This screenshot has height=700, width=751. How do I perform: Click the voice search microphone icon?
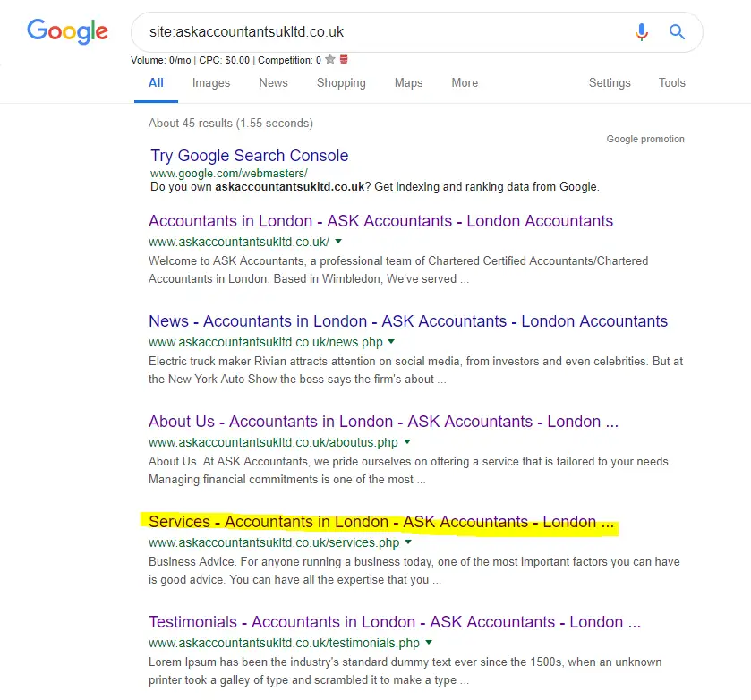coord(641,32)
